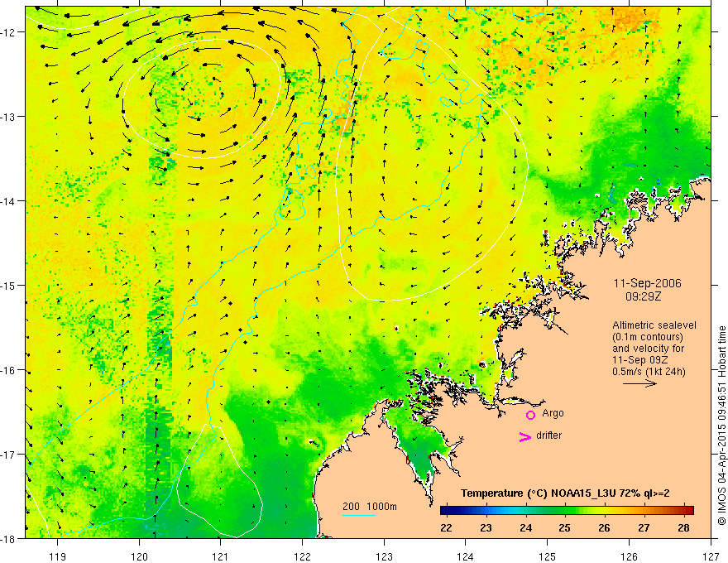
Task: Click the '22' colorbar tick label
Action: click(x=446, y=527)
